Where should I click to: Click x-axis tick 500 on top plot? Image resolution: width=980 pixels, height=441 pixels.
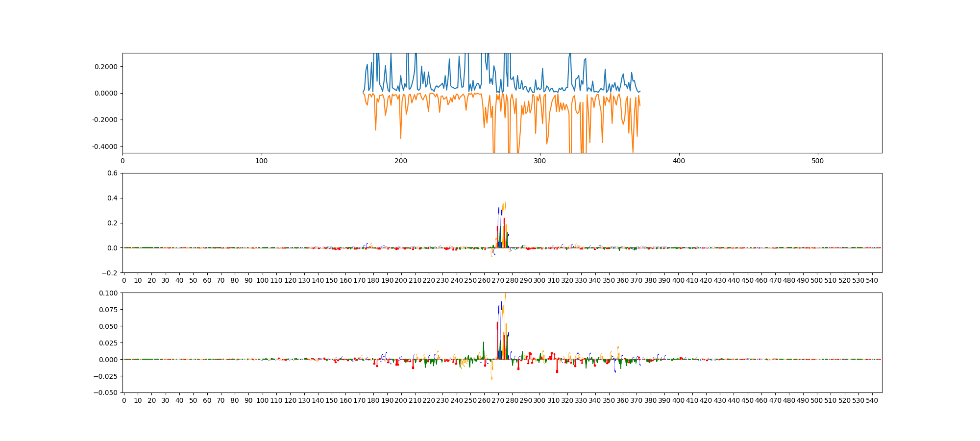pos(818,161)
